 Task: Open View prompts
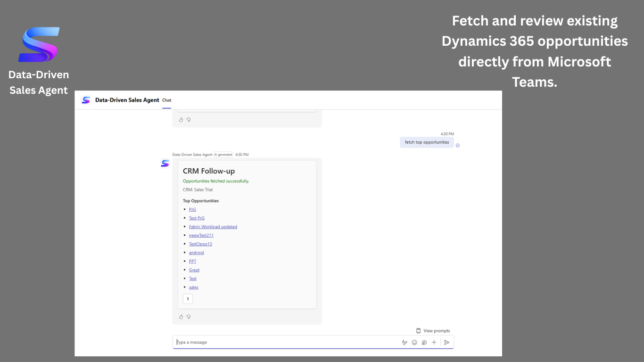(433, 331)
